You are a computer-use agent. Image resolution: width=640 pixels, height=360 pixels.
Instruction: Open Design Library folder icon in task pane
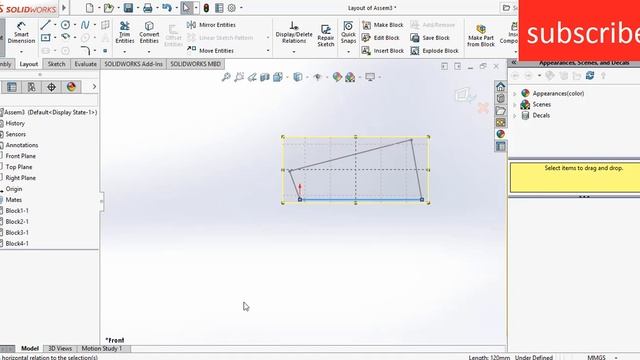tap(500, 110)
